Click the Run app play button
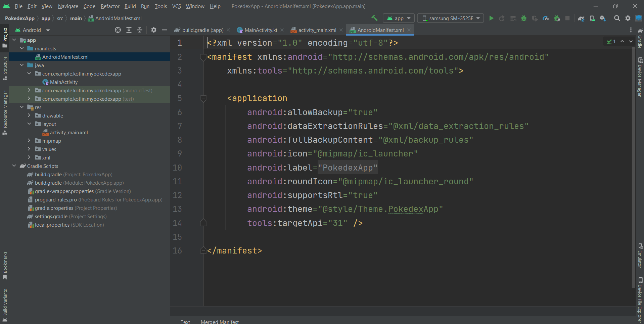 point(491,18)
